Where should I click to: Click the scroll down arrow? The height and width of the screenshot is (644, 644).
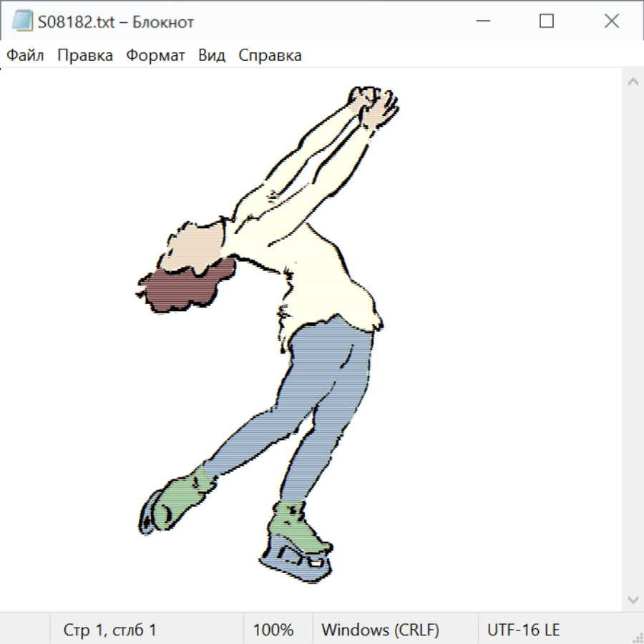(x=633, y=599)
